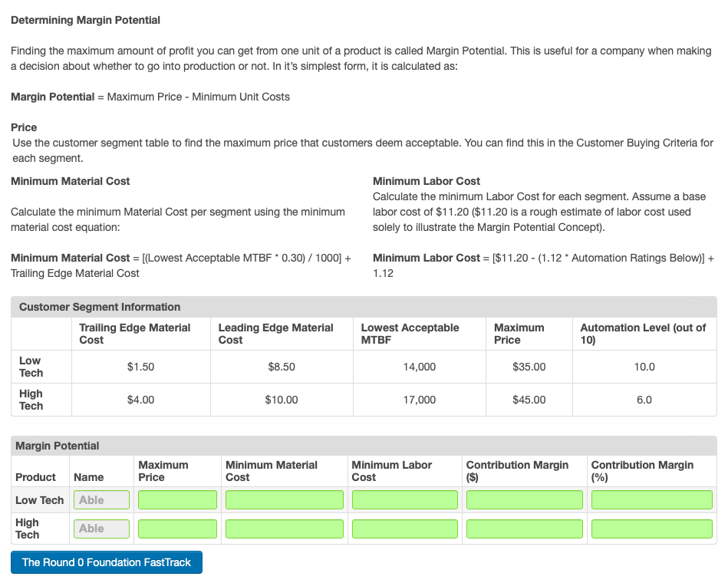Click the Automation Level column header

(644, 334)
